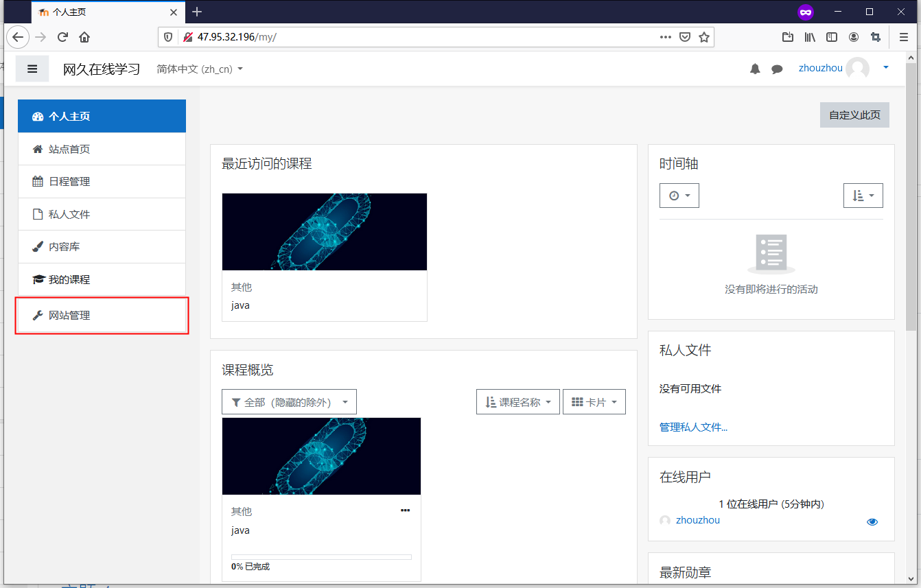Select the 个人主页 browser tab
The width and height of the screenshot is (921, 588).
coord(108,12)
